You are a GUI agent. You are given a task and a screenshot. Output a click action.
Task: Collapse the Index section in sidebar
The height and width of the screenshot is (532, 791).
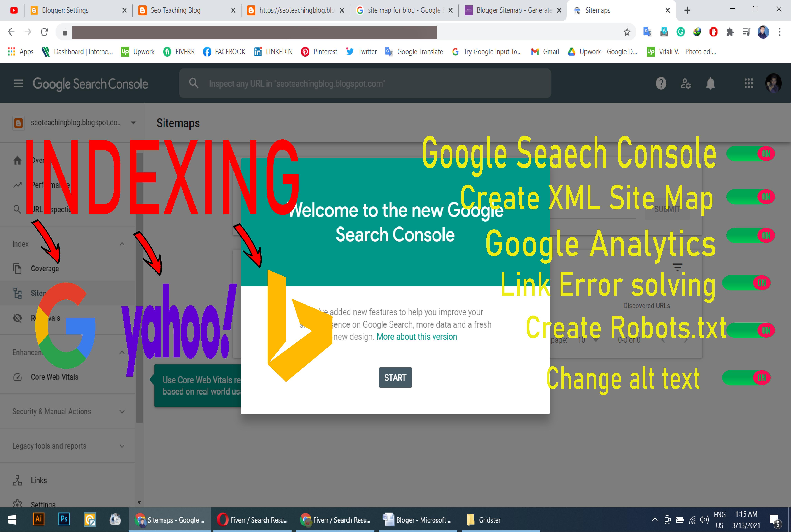pyautogui.click(x=122, y=244)
